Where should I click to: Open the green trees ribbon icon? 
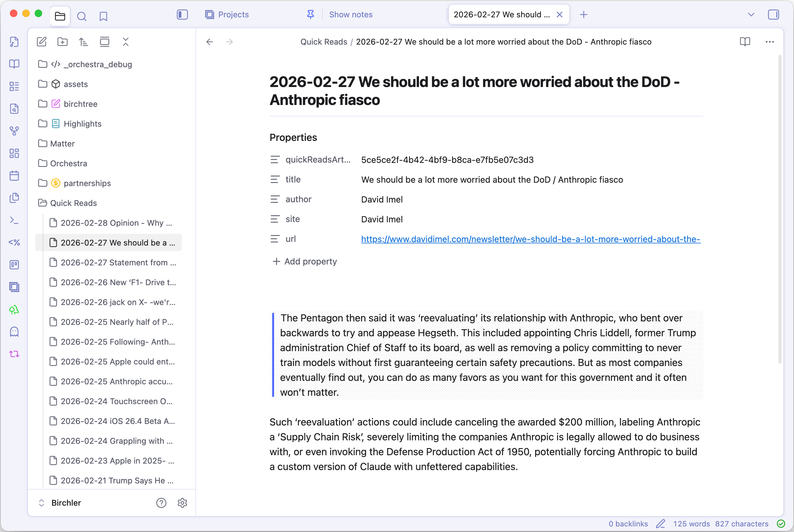(14, 309)
